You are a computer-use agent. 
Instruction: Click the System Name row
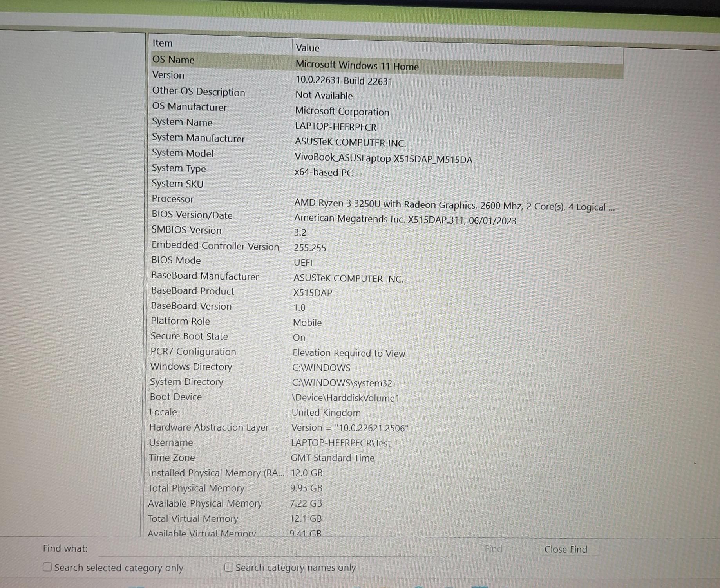pyautogui.click(x=182, y=122)
